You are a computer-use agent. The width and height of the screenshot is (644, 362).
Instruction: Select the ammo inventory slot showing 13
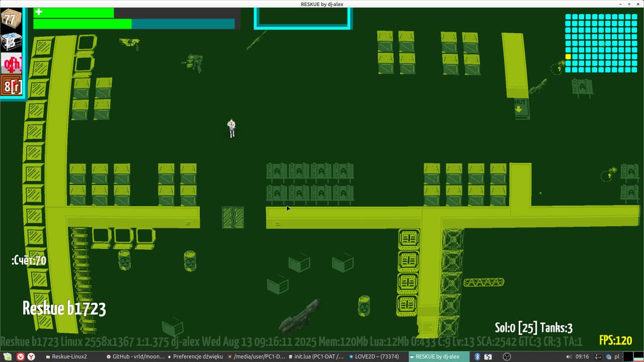pyautogui.click(x=11, y=42)
